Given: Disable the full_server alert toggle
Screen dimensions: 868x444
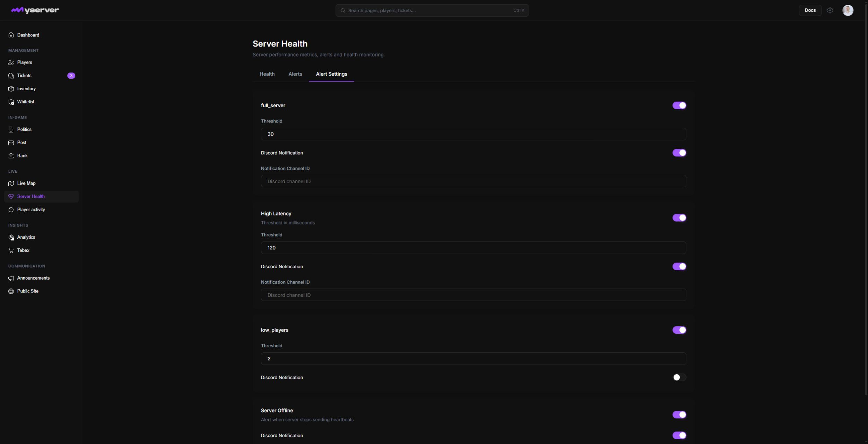Looking at the screenshot, I should point(679,105).
